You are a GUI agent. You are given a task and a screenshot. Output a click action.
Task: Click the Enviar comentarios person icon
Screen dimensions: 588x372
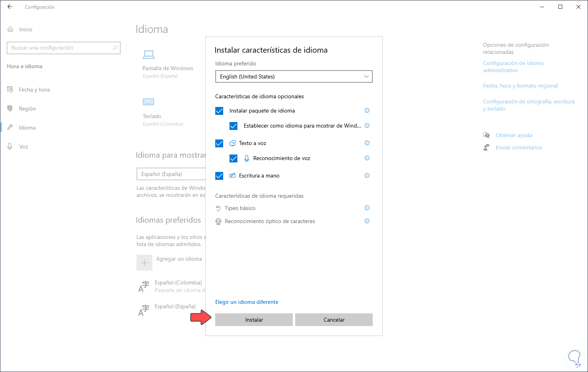coord(486,147)
